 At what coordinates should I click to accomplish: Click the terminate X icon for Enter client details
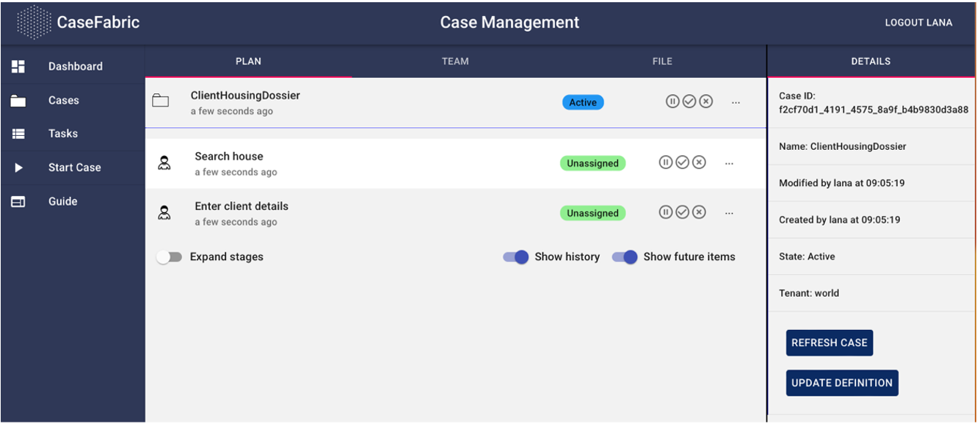coord(699,212)
